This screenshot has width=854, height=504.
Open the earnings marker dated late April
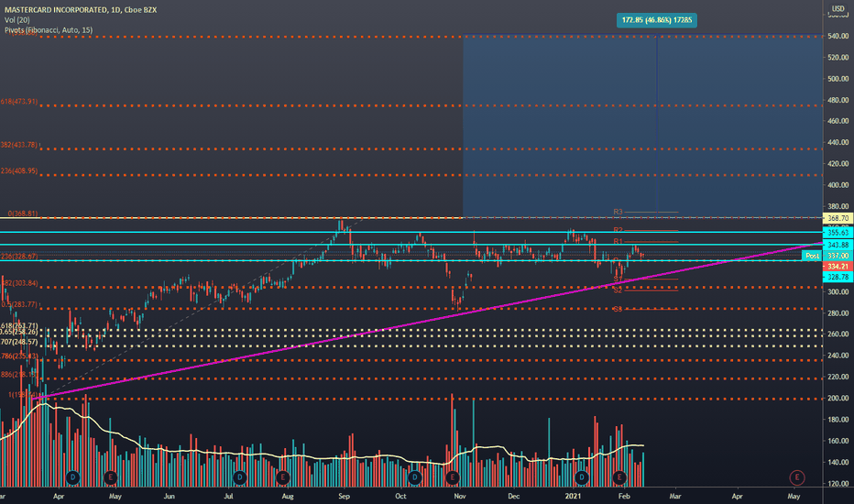[111, 477]
